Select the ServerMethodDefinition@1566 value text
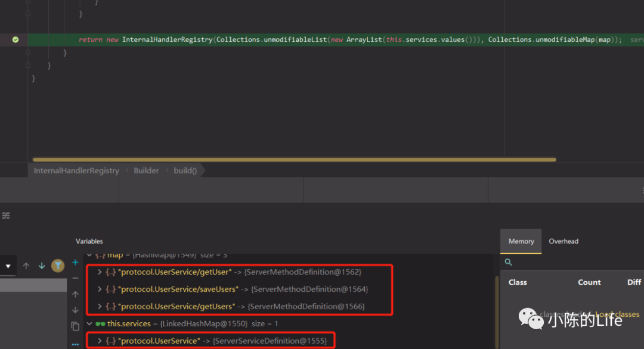 point(306,306)
